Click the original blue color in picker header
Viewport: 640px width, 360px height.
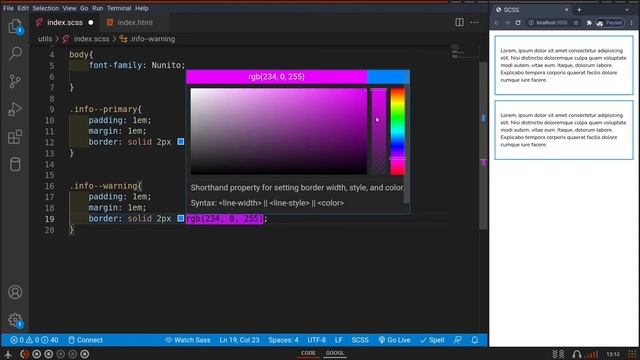coord(388,77)
